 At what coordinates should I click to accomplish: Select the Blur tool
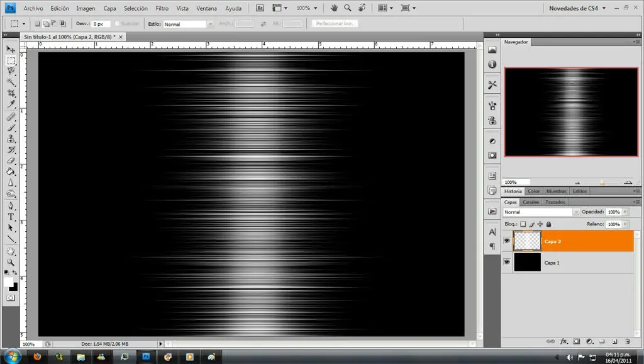tap(11, 183)
